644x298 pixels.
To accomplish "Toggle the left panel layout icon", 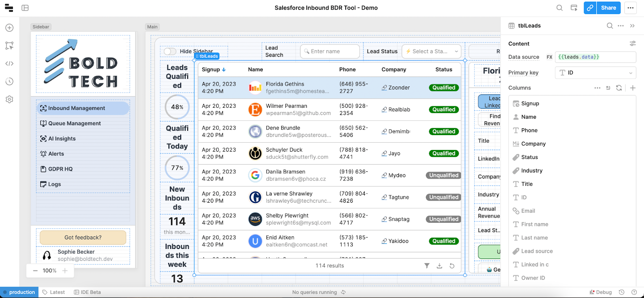I will click(25, 8).
